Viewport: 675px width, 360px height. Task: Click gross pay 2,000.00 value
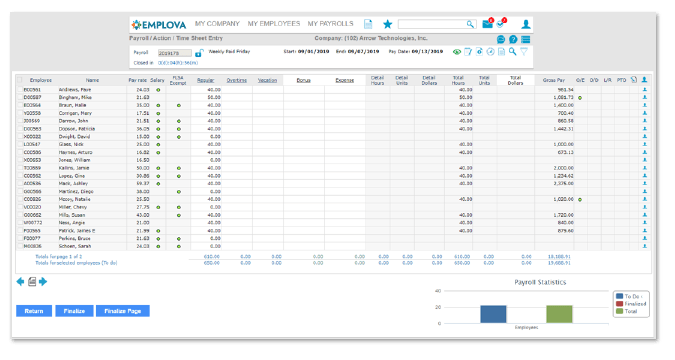pos(564,168)
